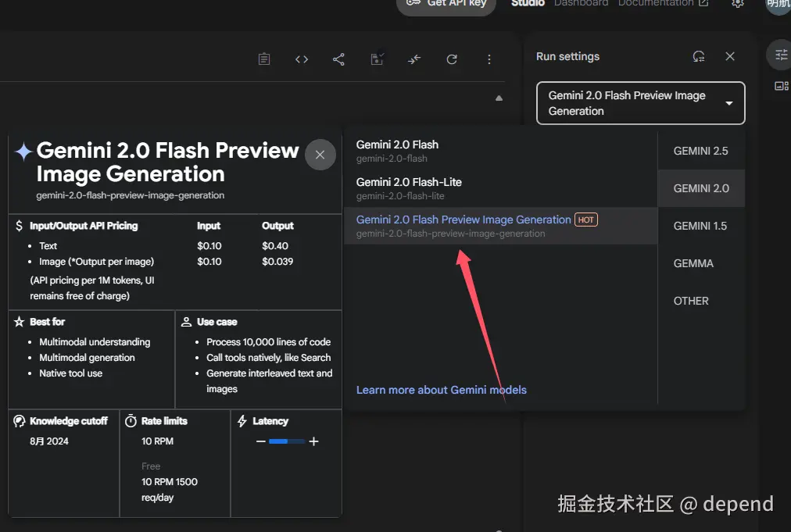This screenshot has width=791, height=532.
Task: Select Gemini 2.0 Flash Preview Image Generation
Action: coord(500,226)
